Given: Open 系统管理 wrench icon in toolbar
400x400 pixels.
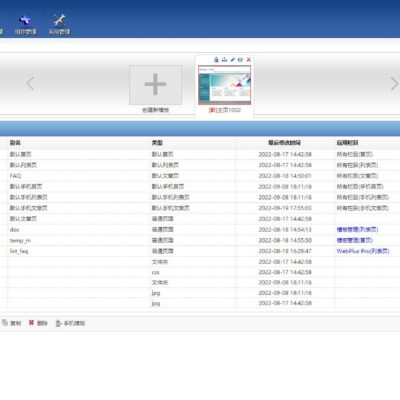Looking at the screenshot, I should tap(60, 25).
